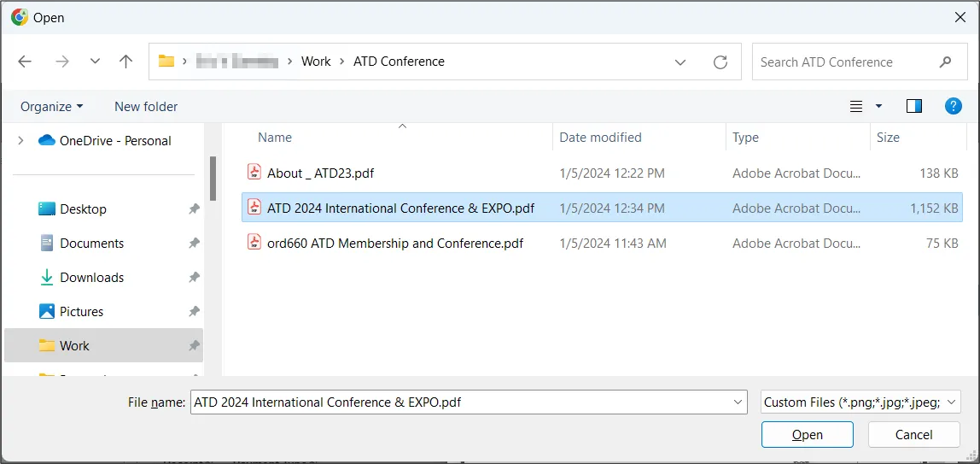
Task: Click the 1/5/2024 11:43 AM date cell
Action: tap(613, 244)
